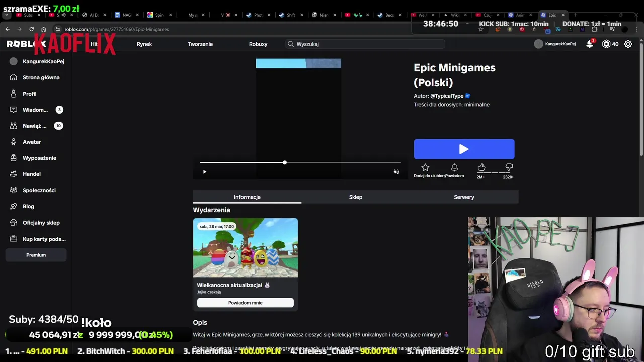Open the Tworzenie menu item
This screenshot has width=644, height=362.
click(x=200, y=44)
